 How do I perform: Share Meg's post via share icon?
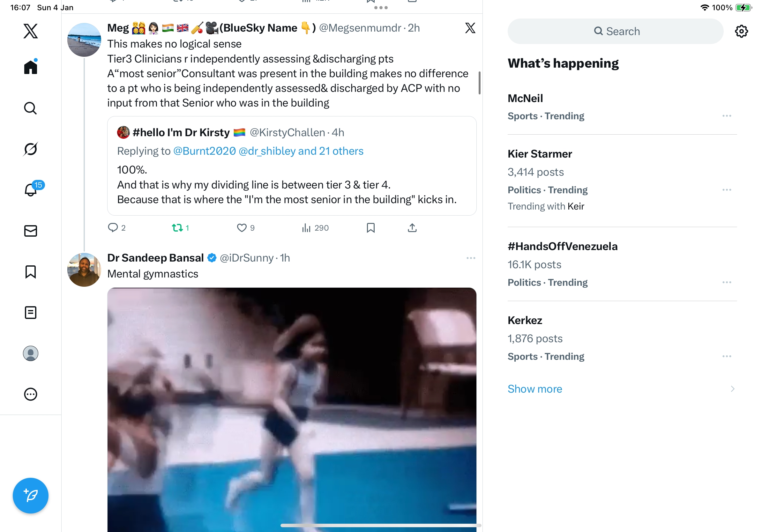(412, 228)
